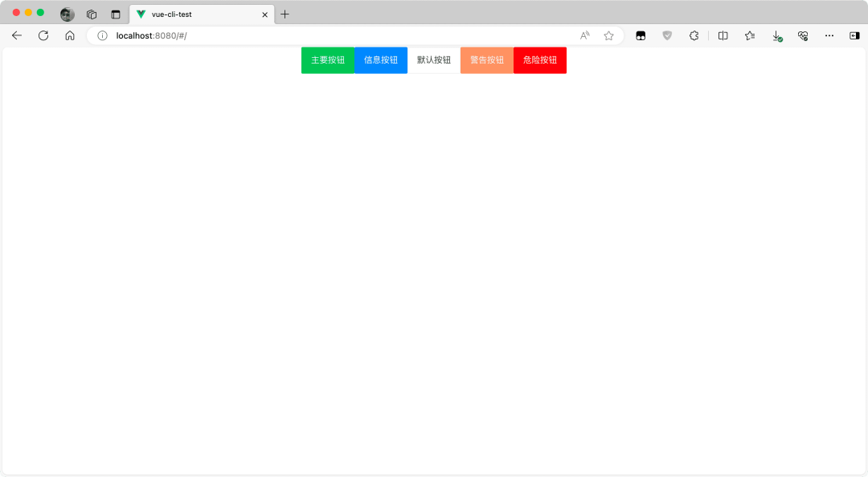The height and width of the screenshot is (477, 868).
Task: Open the profile avatar icon
Action: pyautogui.click(x=68, y=14)
